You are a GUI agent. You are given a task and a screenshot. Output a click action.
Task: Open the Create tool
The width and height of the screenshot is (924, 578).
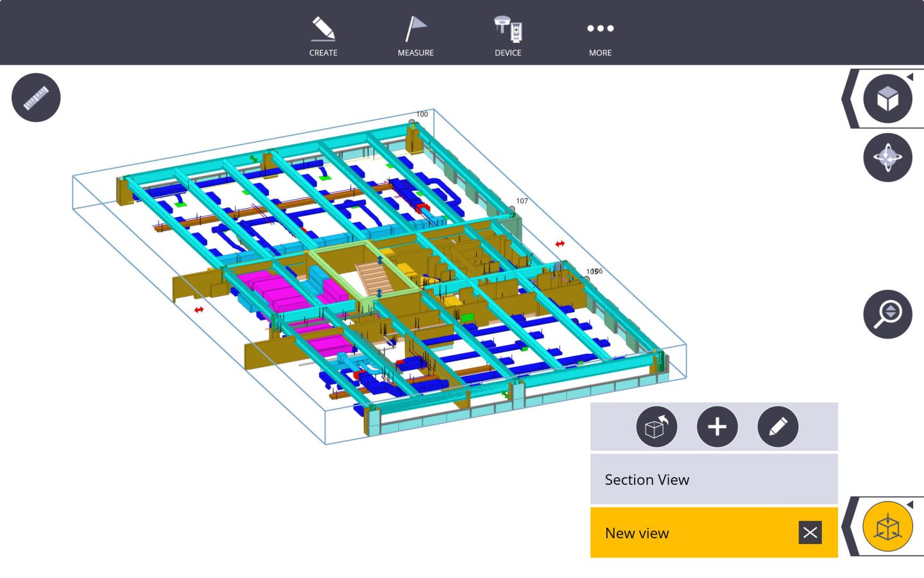pos(323,35)
